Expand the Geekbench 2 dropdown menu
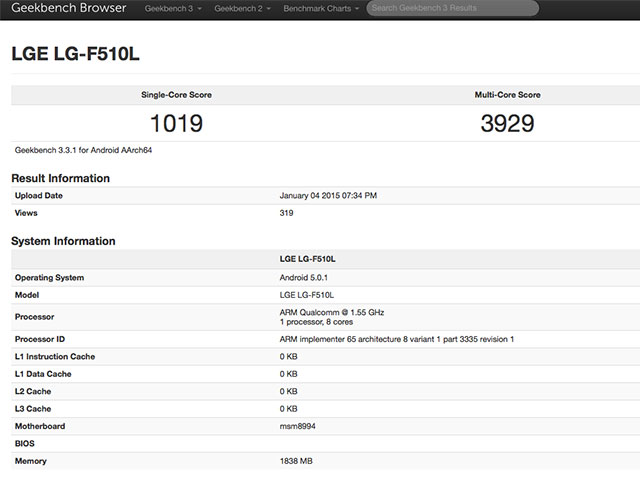 point(242,9)
